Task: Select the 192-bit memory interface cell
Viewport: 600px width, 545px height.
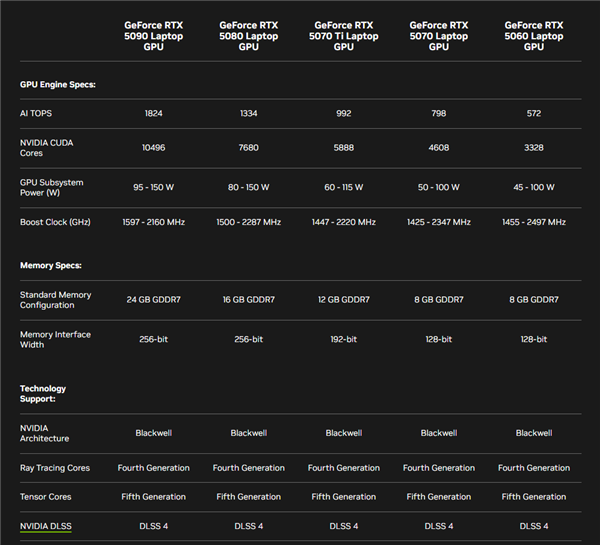Action: tap(343, 339)
